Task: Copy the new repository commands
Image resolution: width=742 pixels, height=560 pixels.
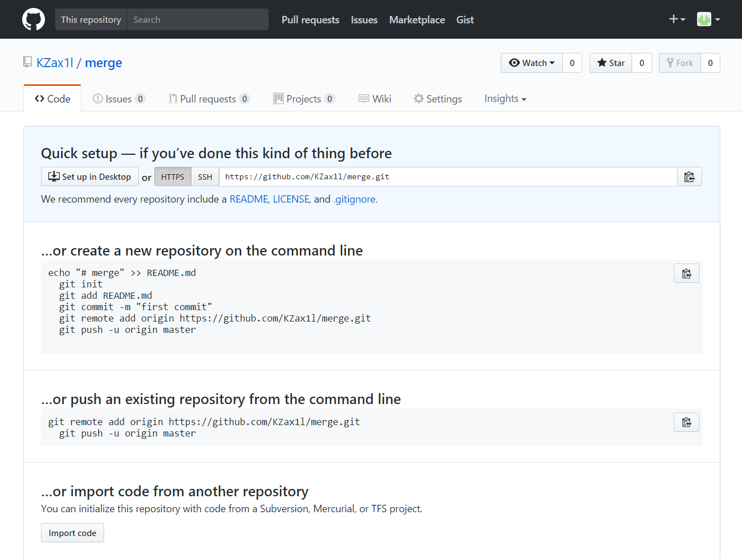Action: pyautogui.click(x=686, y=274)
